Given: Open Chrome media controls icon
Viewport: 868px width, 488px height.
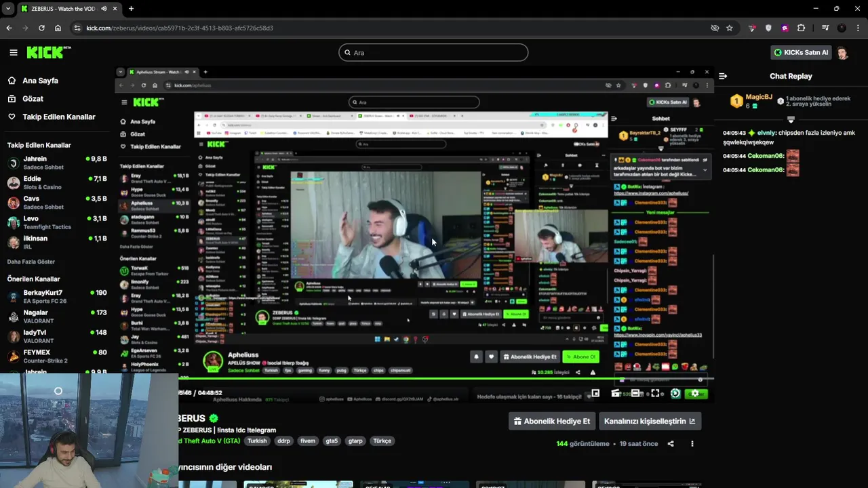Looking at the screenshot, I should click(825, 28).
